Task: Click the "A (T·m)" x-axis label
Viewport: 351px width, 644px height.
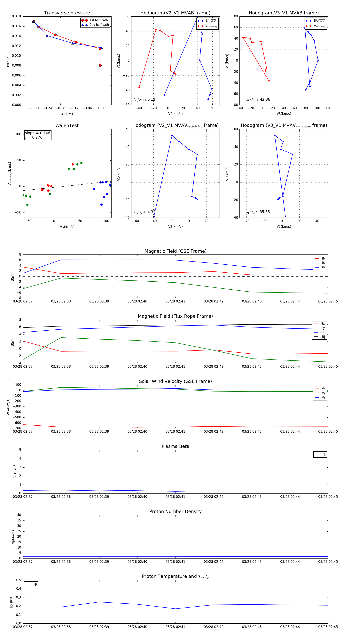Action: point(67,114)
